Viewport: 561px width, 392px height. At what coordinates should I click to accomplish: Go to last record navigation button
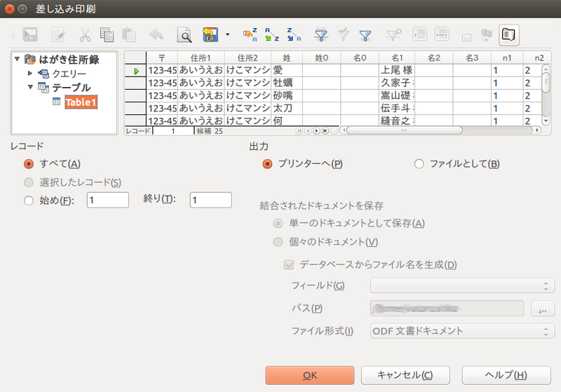325,131
